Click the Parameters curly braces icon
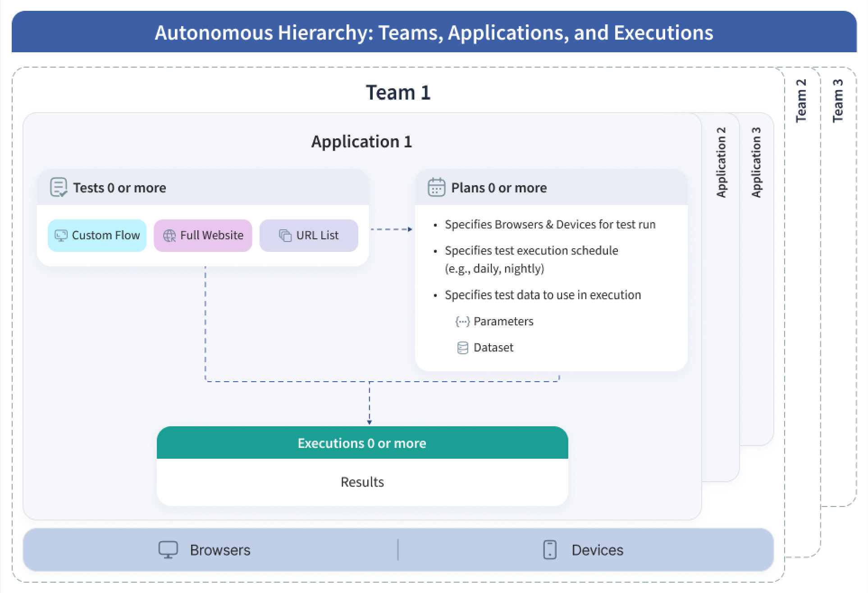Viewport: 868px width, 593px height. tap(462, 321)
